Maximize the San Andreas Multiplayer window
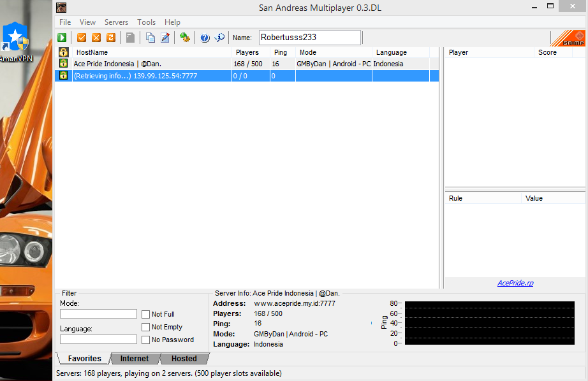This screenshot has width=588, height=381. (x=550, y=6)
